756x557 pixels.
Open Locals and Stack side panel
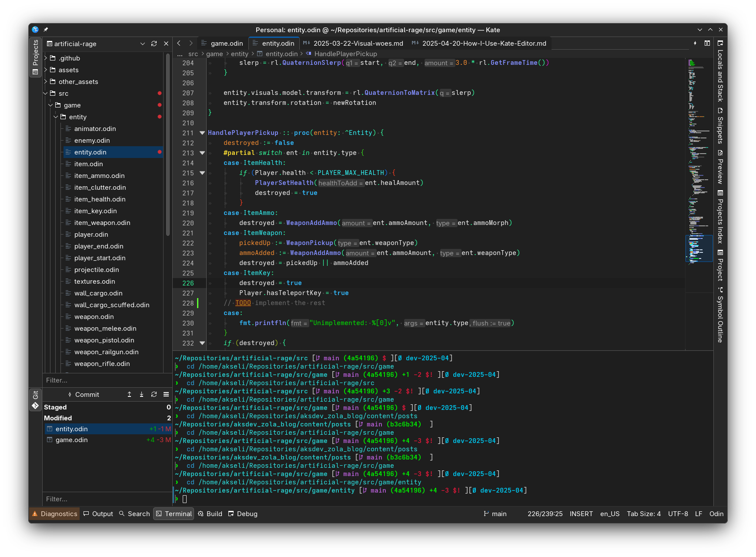(x=720, y=71)
